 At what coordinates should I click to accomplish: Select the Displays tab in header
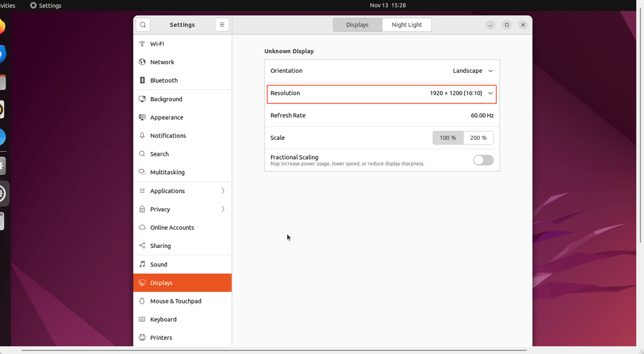(357, 25)
